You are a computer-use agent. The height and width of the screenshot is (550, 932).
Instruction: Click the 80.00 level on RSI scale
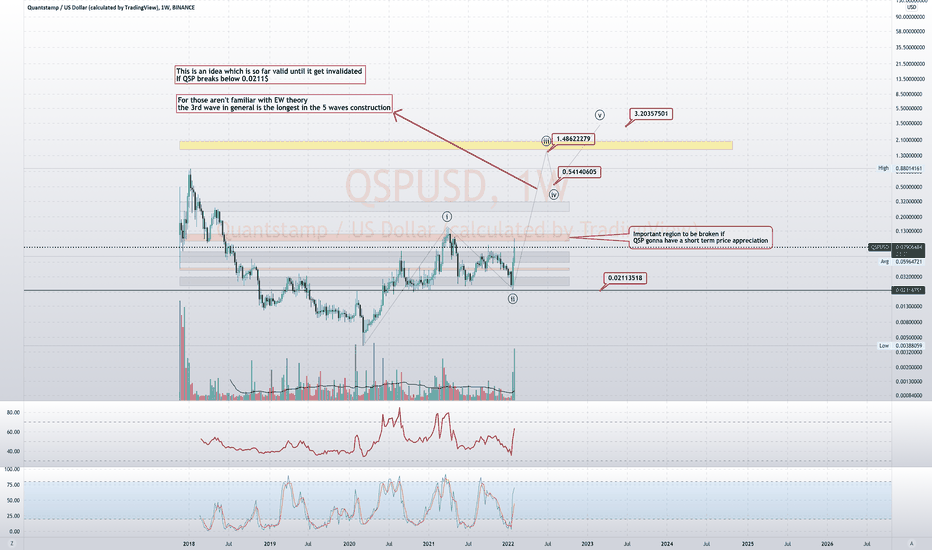[x=13, y=412]
